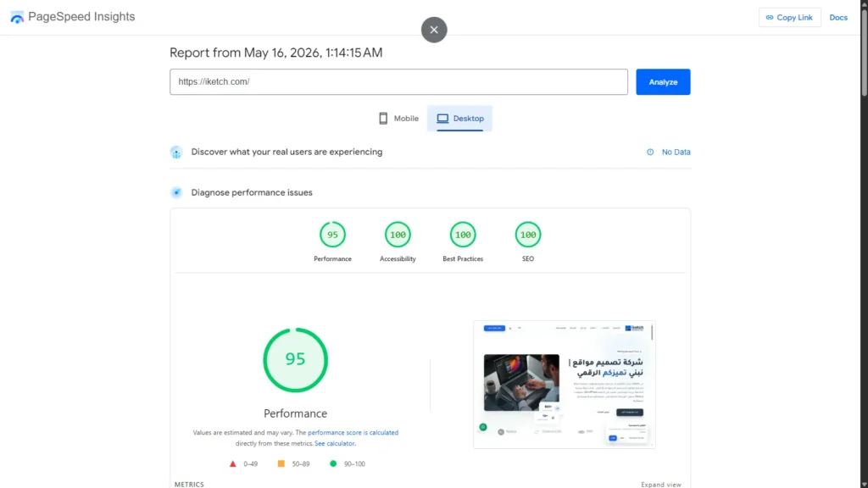This screenshot has height=488, width=868.
Task: Click the real users experience section icon
Action: tap(176, 152)
